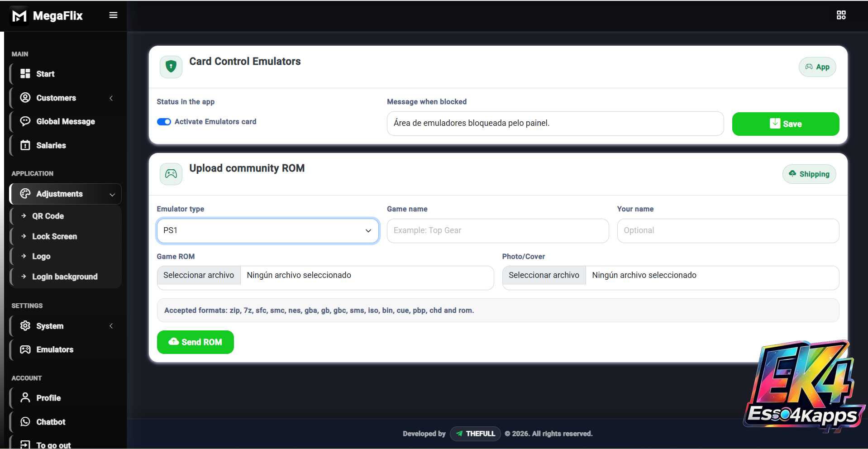Viewport: 868px width, 449px height.
Task: Open Global Message in the sidebar
Action: (66, 121)
